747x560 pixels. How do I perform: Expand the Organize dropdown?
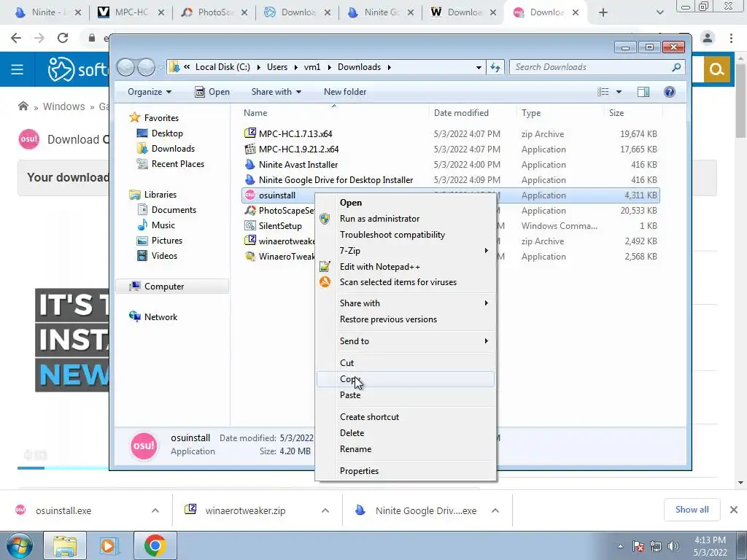[149, 91]
